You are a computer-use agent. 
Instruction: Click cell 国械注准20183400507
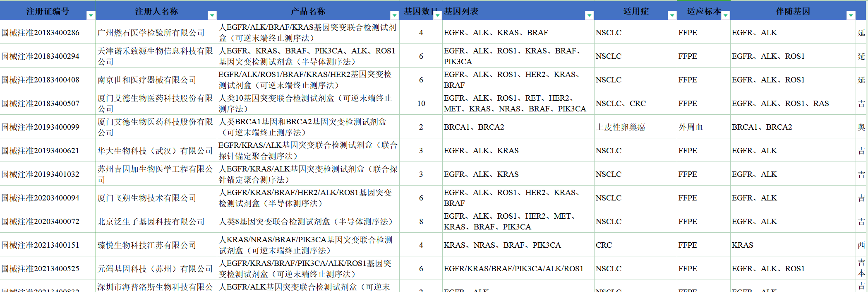pyautogui.click(x=48, y=103)
